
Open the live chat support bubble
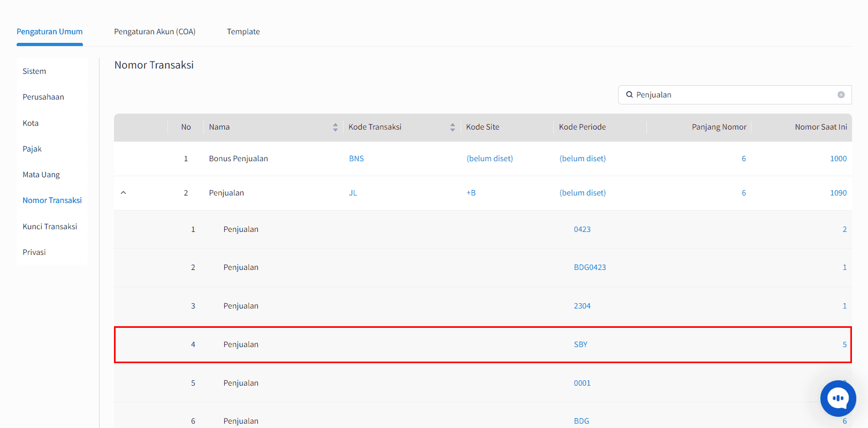point(838,398)
